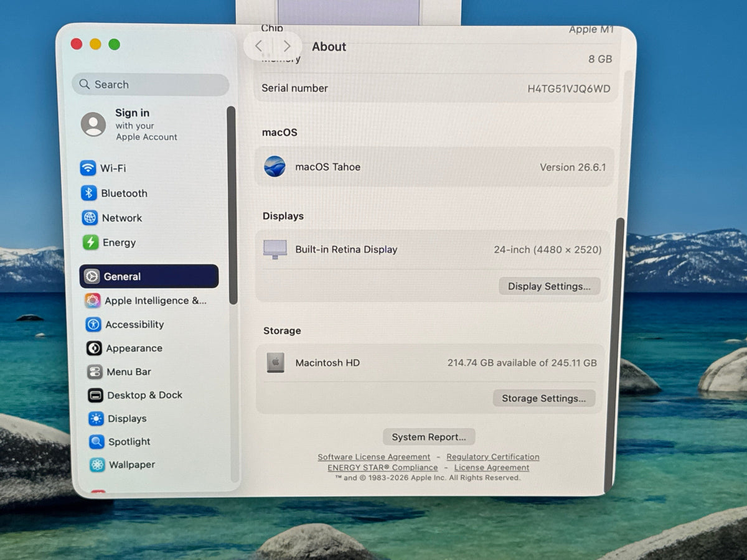Image resolution: width=747 pixels, height=560 pixels.
Task: Select the General gear icon
Action: [92, 276]
